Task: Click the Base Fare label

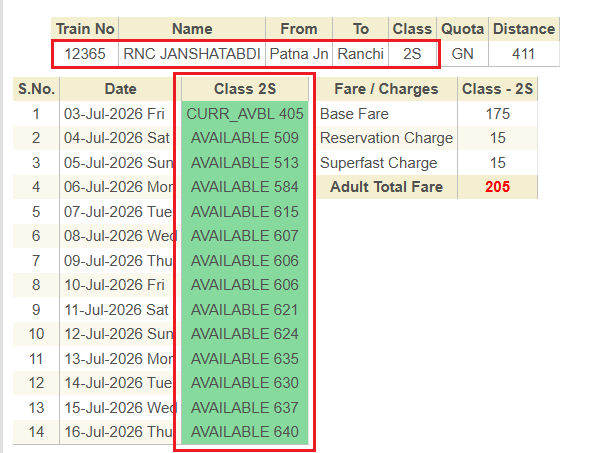Action: [x=354, y=114]
